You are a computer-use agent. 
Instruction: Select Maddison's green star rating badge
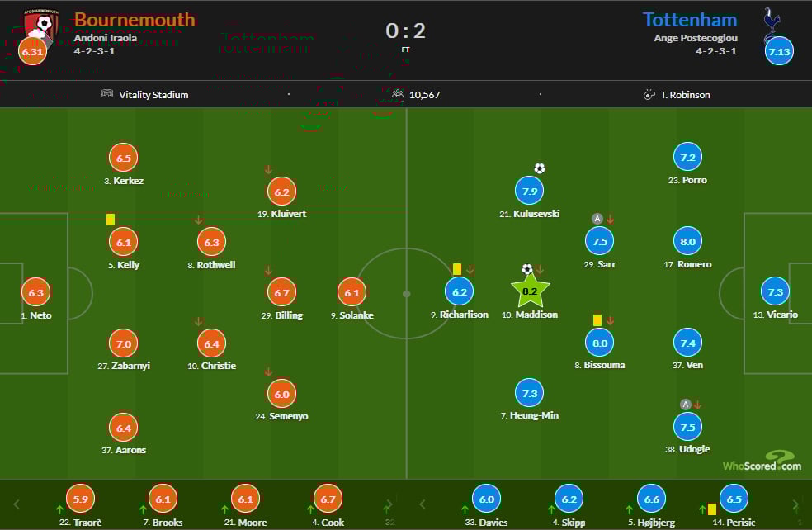pyautogui.click(x=530, y=291)
